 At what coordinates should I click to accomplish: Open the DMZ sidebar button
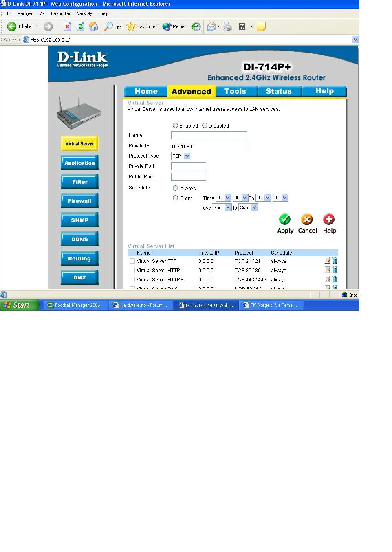[x=79, y=277]
